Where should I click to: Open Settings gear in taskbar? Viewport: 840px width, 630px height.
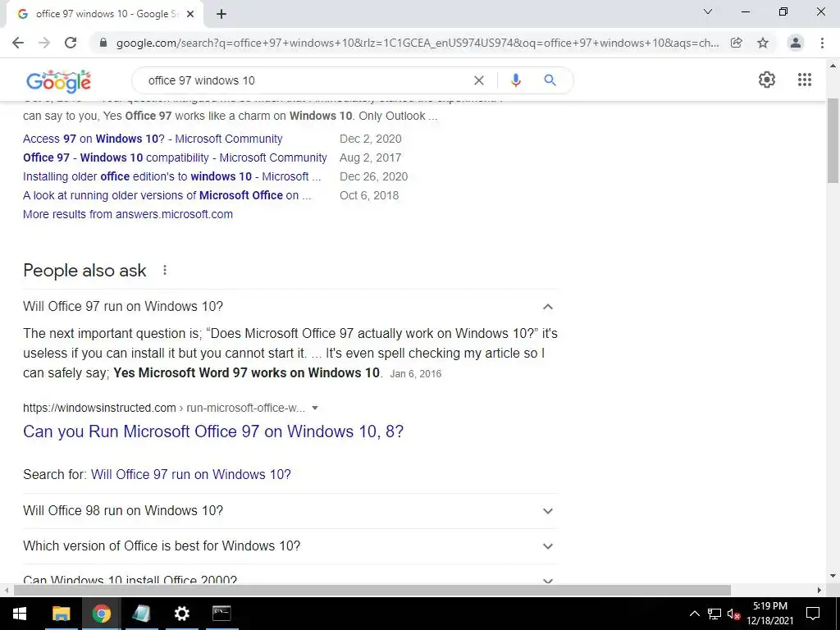tap(181, 614)
